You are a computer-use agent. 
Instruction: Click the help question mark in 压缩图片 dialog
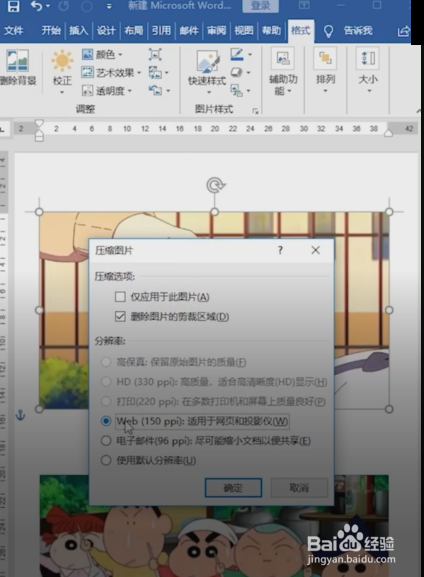tap(280, 250)
